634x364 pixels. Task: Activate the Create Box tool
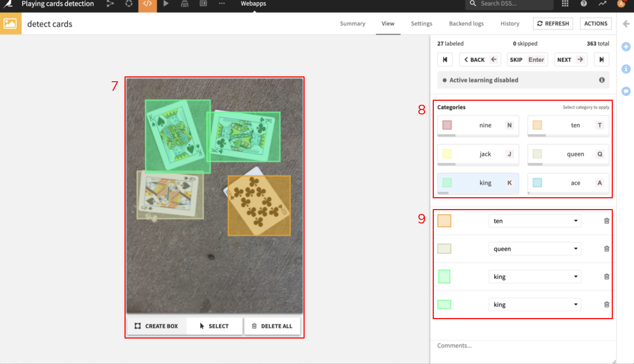pos(156,326)
